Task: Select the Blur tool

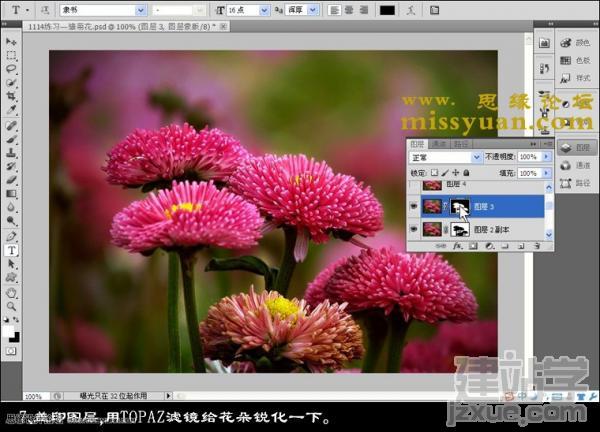Action: pyautogui.click(x=11, y=207)
